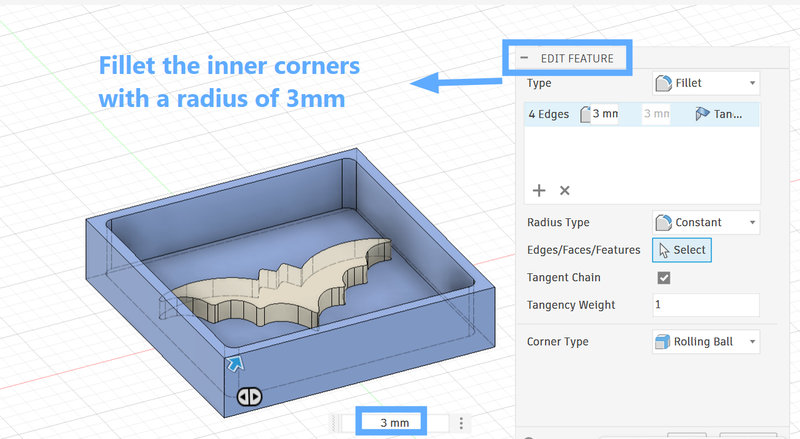Image resolution: width=800 pixels, height=439 pixels.
Task: Open the Radius Type dropdown showing Constant
Action: 706,223
